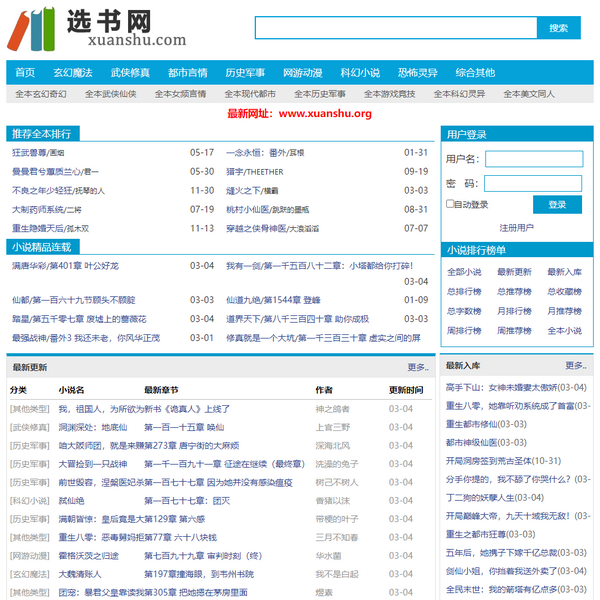Click the 选书网 books logo icon

coord(32,29)
